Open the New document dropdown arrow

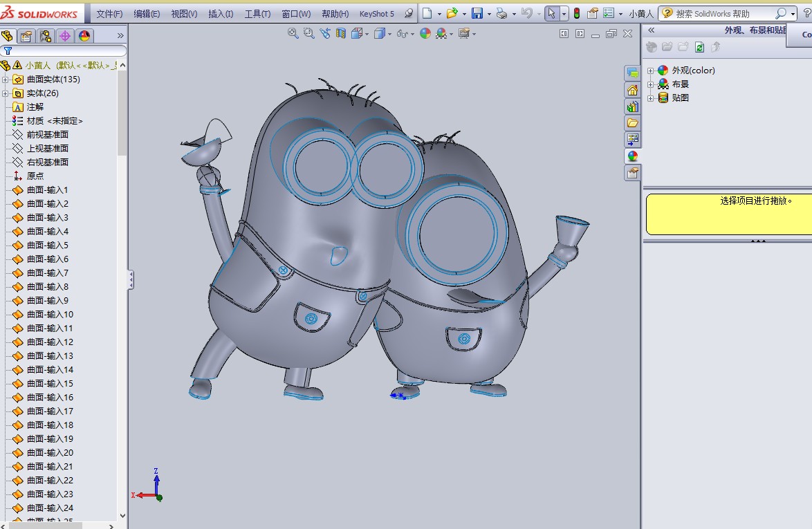tap(439, 14)
